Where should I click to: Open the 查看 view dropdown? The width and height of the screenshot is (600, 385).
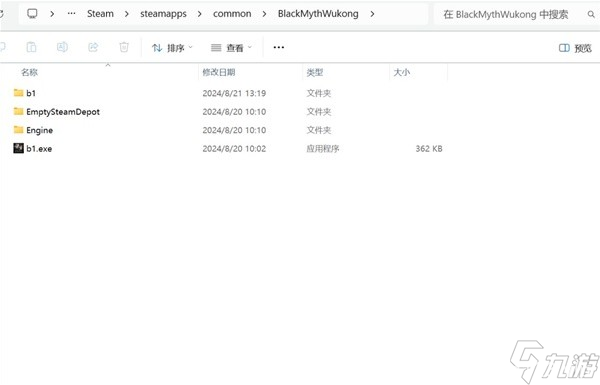point(232,47)
